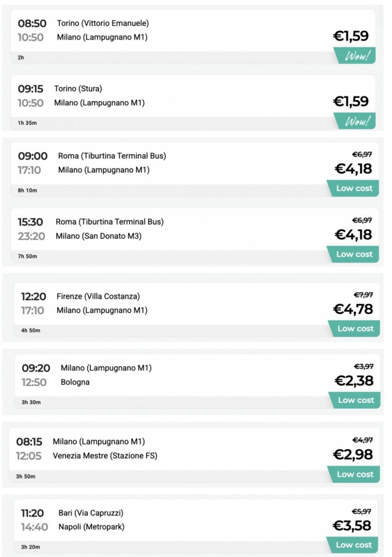Image resolution: width=392 pixels, height=557 pixels.
Task: Select the €2,98 Venezia Mestre fare
Action: pos(353,454)
